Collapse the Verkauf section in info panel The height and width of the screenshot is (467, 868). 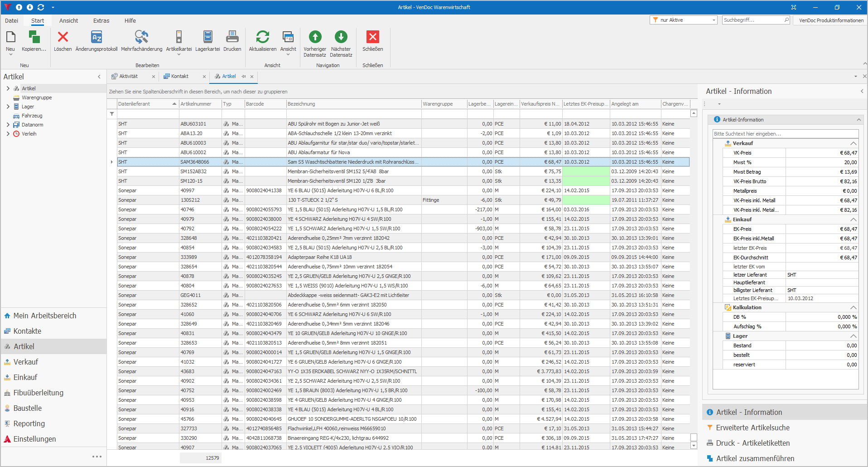[x=853, y=143]
